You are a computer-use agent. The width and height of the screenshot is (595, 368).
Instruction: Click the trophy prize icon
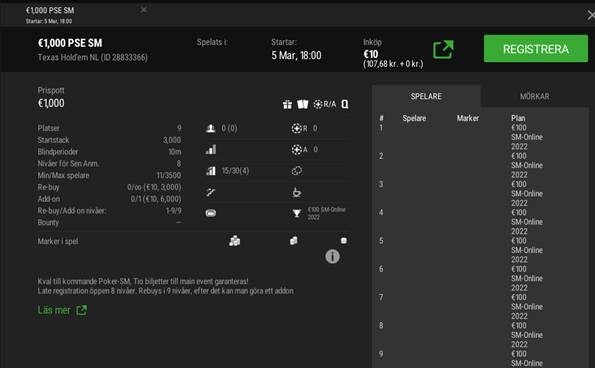tap(297, 213)
